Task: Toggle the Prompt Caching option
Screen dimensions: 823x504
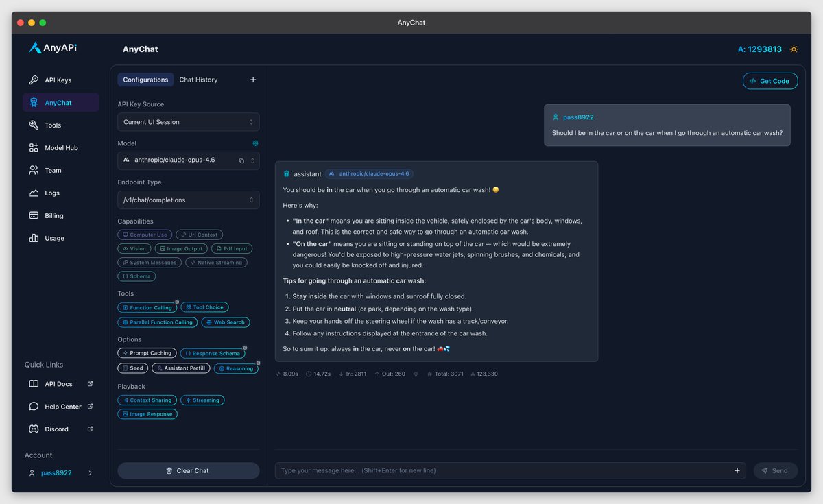Action: pyautogui.click(x=147, y=353)
